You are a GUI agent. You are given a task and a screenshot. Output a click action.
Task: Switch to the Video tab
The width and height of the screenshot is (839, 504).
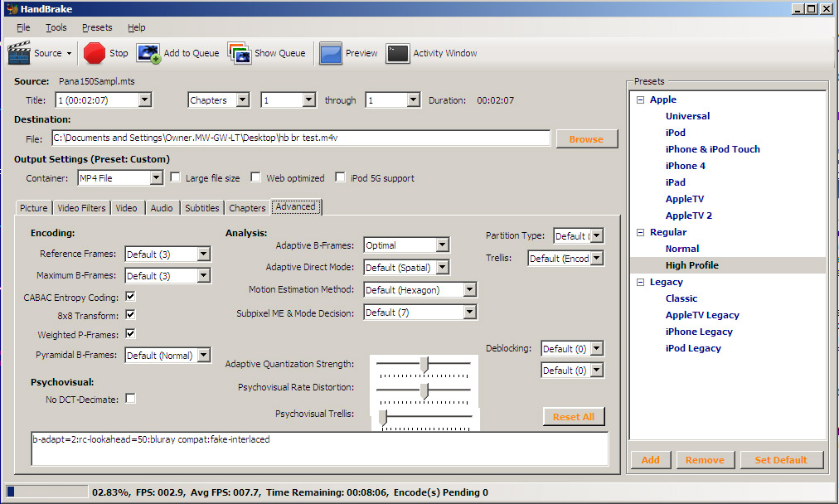tap(127, 208)
